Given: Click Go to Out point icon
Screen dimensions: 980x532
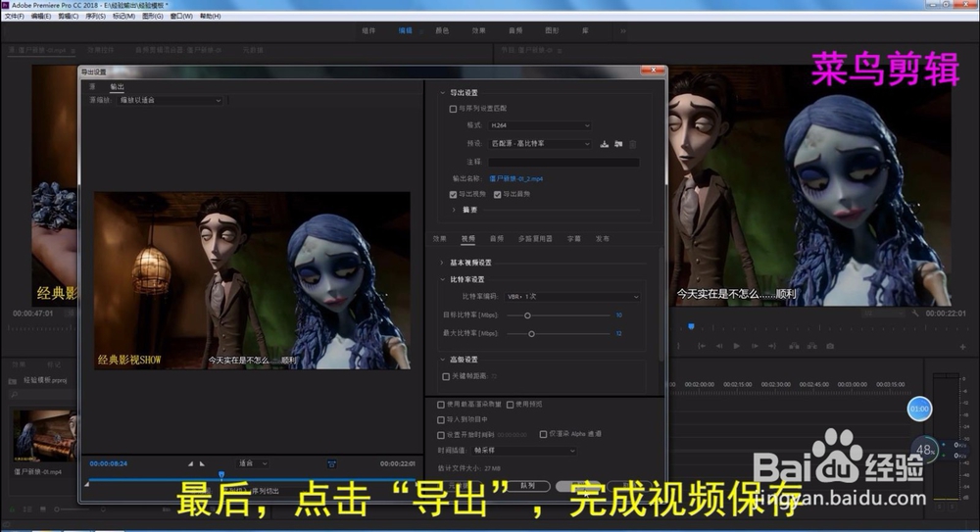Looking at the screenshot, I should 772,346.
